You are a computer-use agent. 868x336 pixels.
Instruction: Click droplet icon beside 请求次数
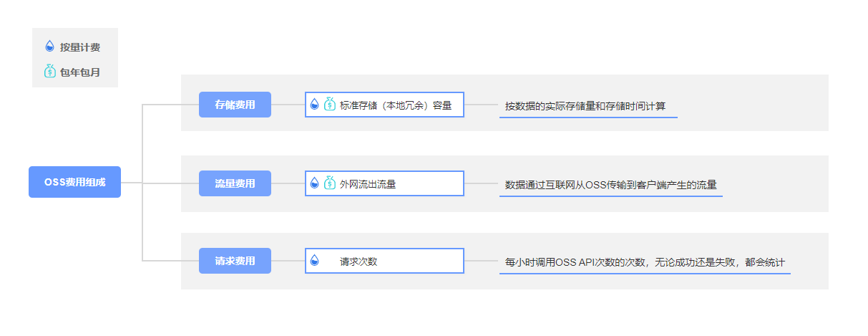tap(315, 261)
